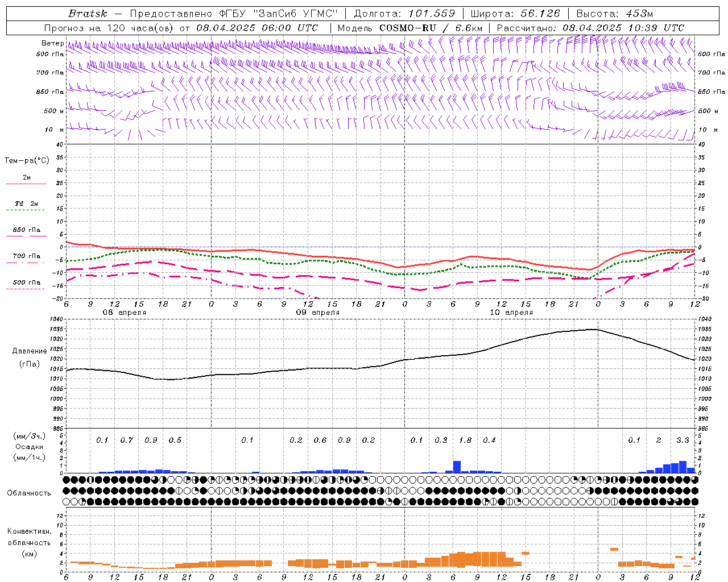Image resolution: width=728 pixels, height=582 pixels.
Task: Click the Осадки precipitation label
Action: click(28, 447)
